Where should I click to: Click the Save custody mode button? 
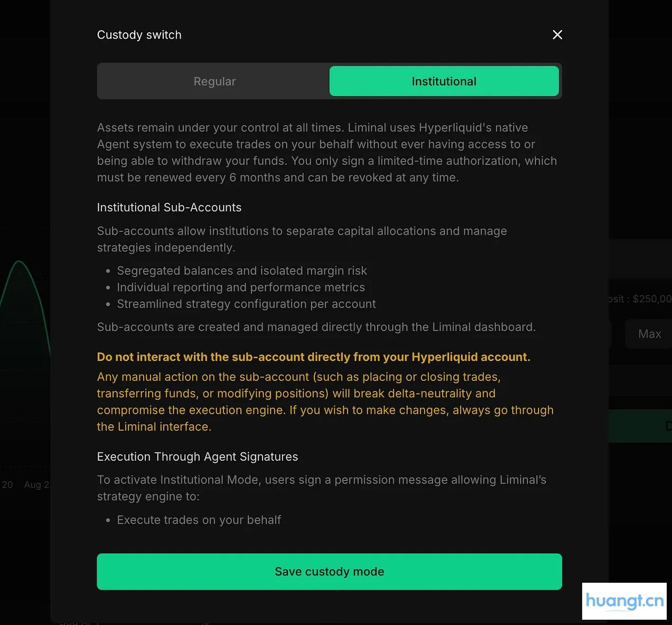(x=329, y=572)
